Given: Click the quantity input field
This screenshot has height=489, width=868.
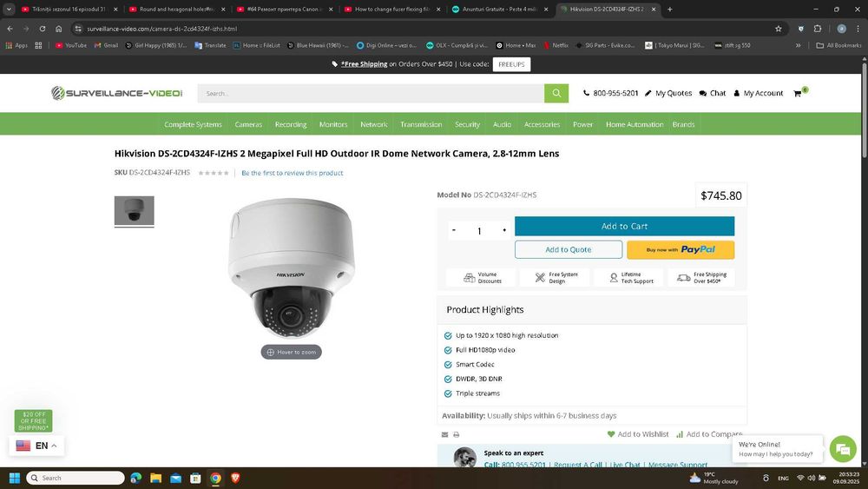Looking at the screenshot, I should (x=479, y=231).
